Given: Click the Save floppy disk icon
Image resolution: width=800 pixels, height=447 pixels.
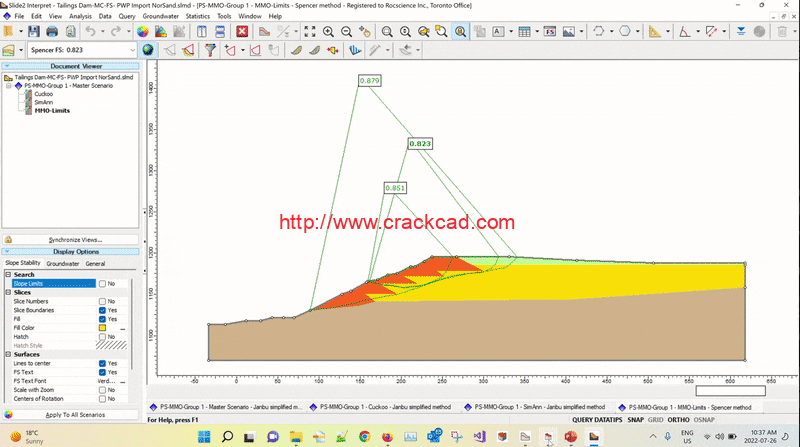Looking at the screenshot, I should pos(34,32).
